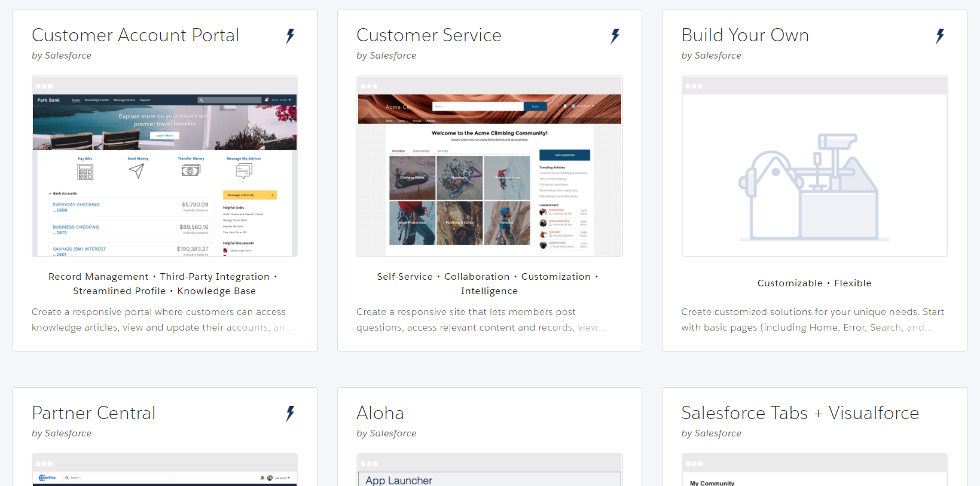This screenshot has height=486, width=980.
Task: Open the Salesforce Tabs + Visualforce title
Action: pos(800,413)
